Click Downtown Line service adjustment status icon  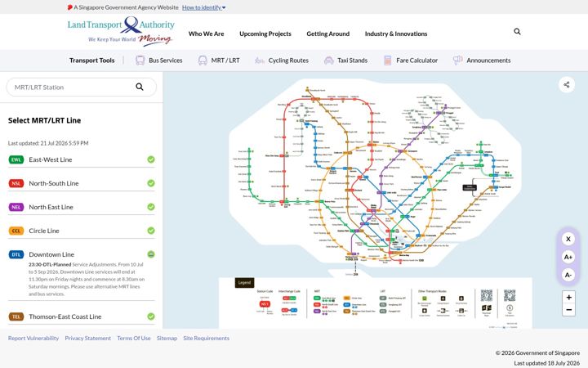151,254
